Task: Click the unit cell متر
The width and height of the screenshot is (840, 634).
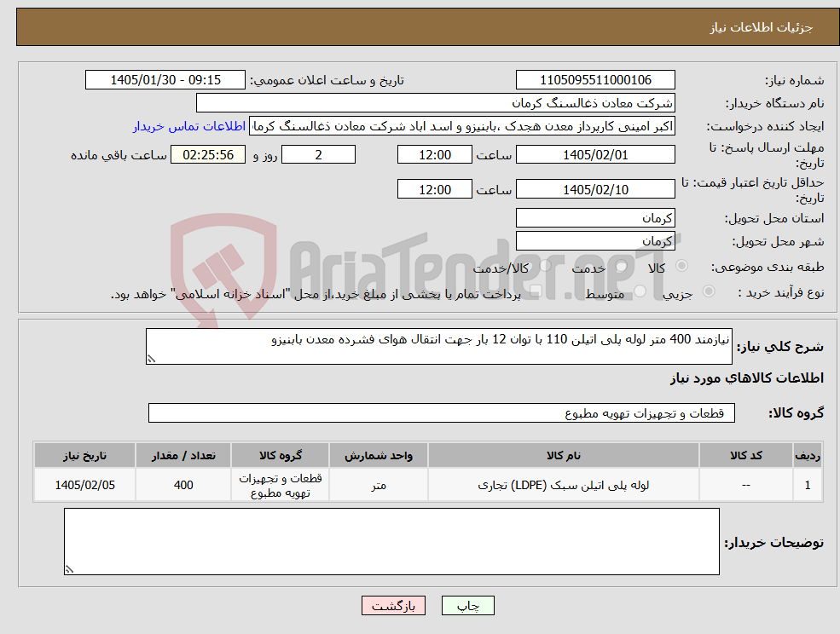Action: tap(379, 485)
